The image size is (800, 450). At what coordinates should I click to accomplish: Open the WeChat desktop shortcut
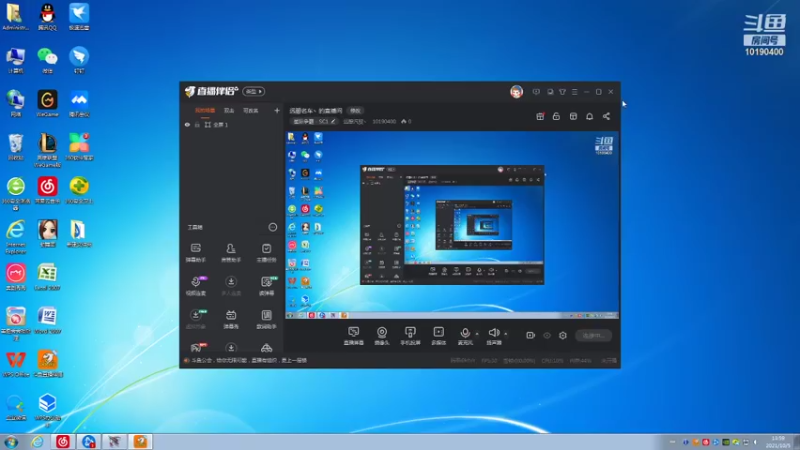click(47, 60)
